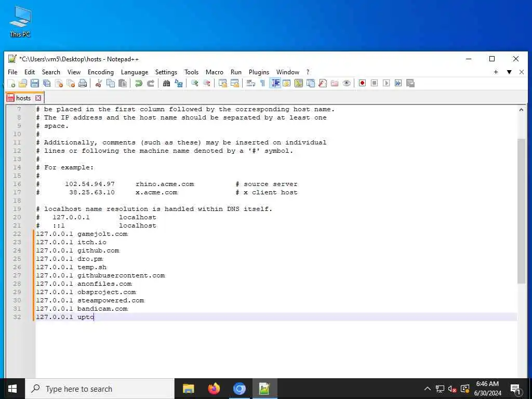Image resolution: width=532 pixels, height=399 pixels.
Task: Select the hosts document tab
Action: [24, 98]
